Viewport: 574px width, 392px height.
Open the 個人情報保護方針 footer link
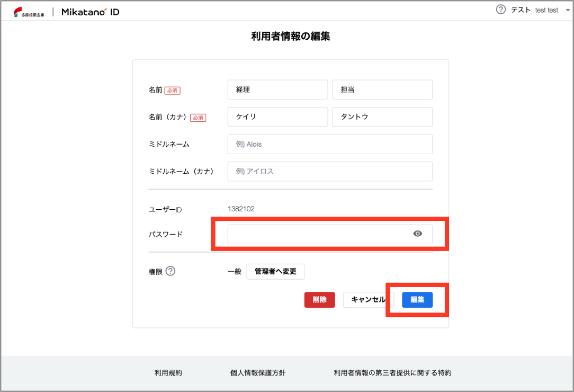tap(254, 373)
